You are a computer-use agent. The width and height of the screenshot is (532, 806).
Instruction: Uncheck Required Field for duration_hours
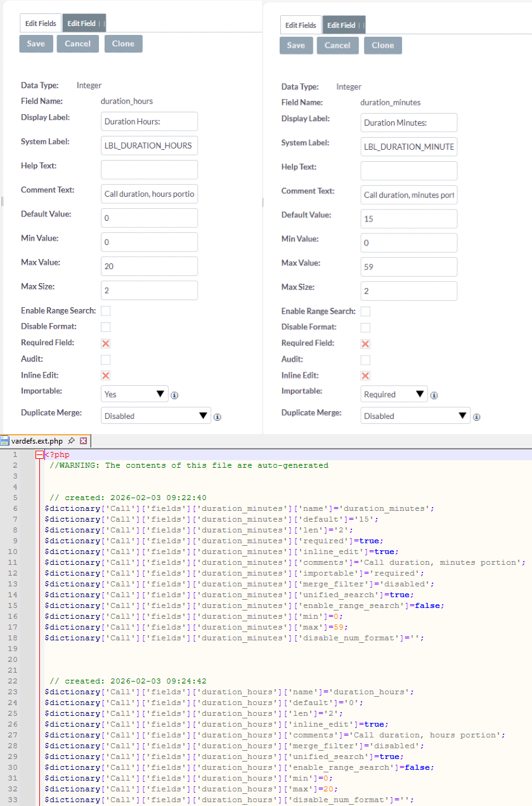106,343
